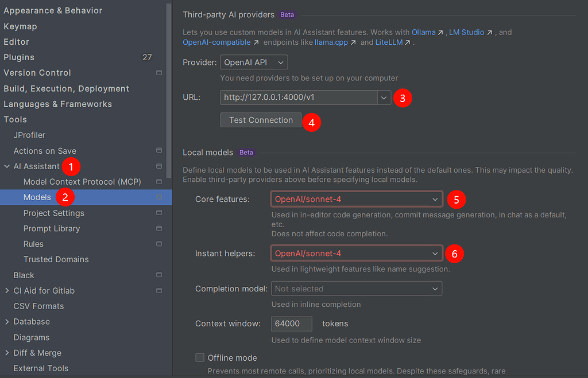Click the Local models heading
This screenshot has height=378, width=588.
point(208,153)
